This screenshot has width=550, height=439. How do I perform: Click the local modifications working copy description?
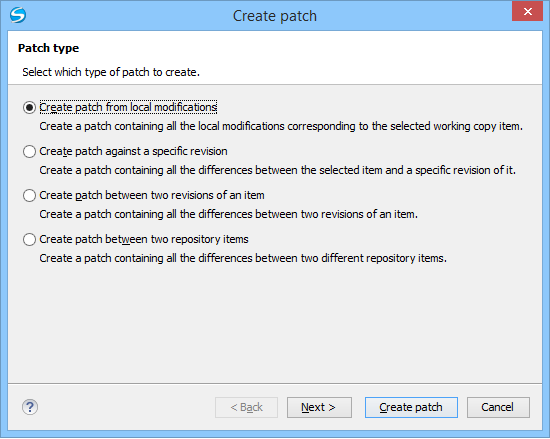281,126
